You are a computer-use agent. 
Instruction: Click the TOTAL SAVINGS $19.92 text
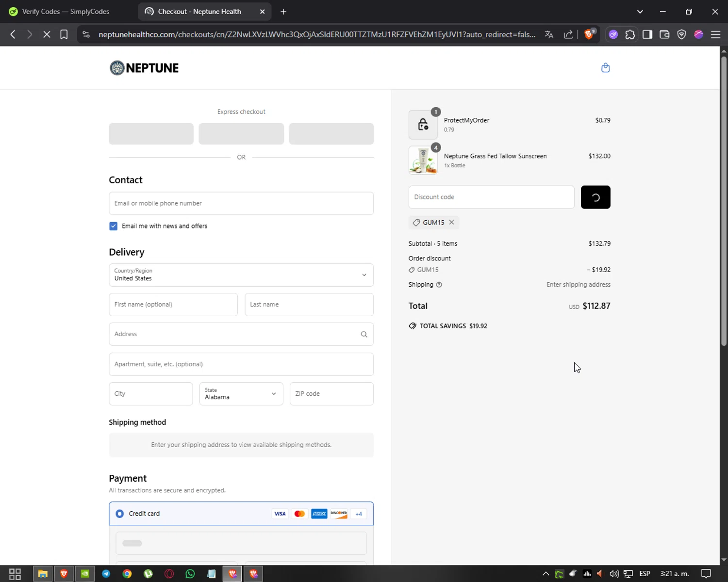(x=453, y=326)
